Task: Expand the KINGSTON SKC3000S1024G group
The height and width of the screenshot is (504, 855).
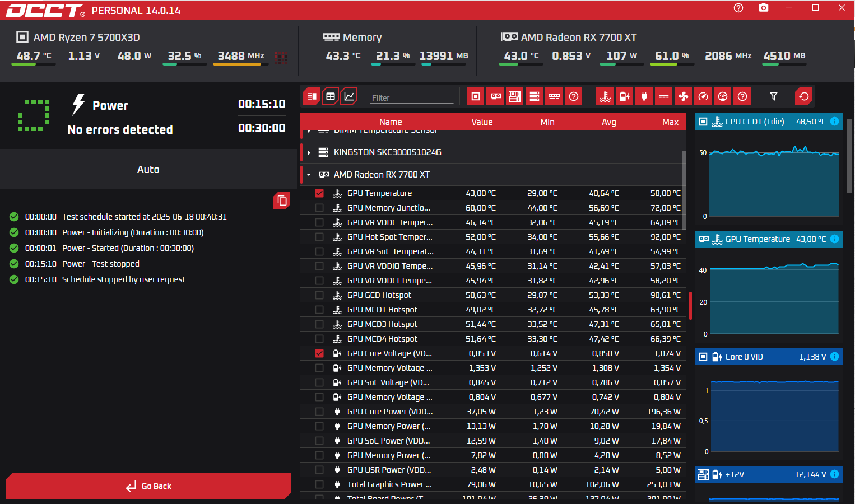Action: tap(309, 152)
